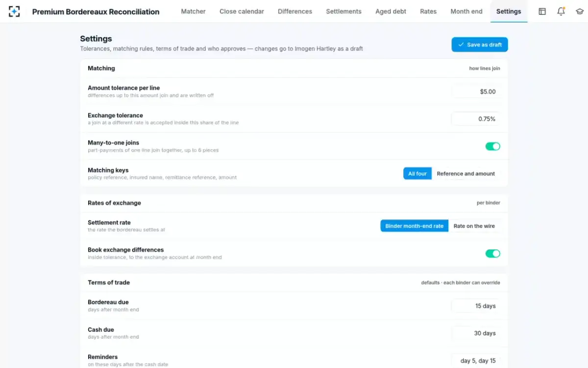Select All four matching keys

pyautogui.click(x=417, y=174)
